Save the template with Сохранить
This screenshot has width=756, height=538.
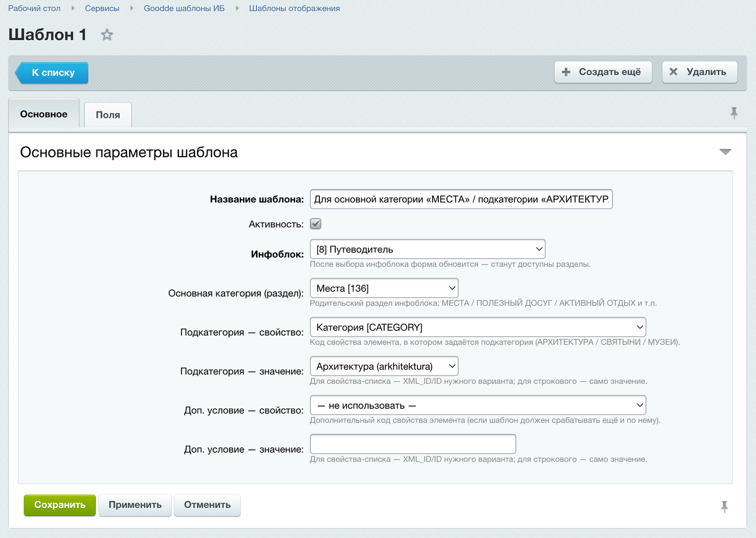point(60,505)
